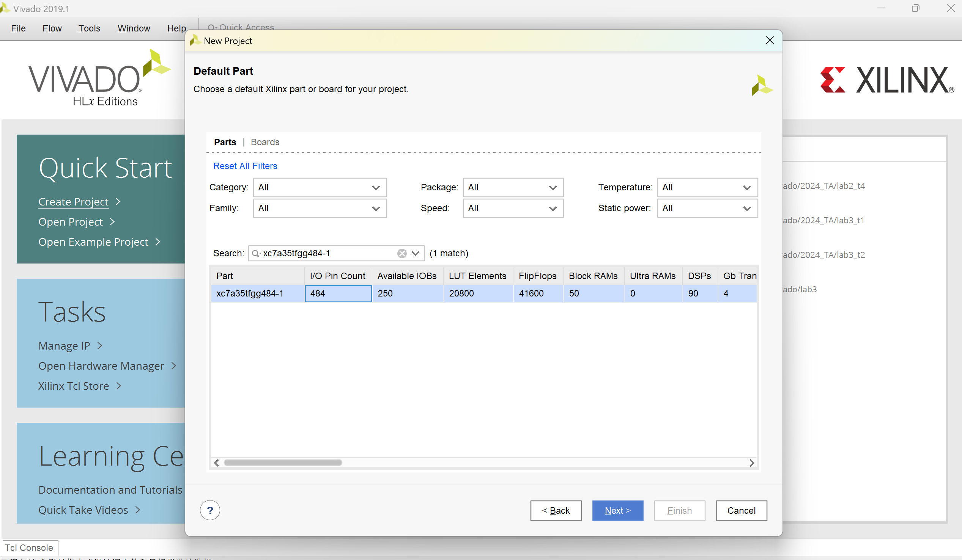Open search history dropdown arrow
The width and height of the screenshot is (962, 560).
(x=416, y=253)
